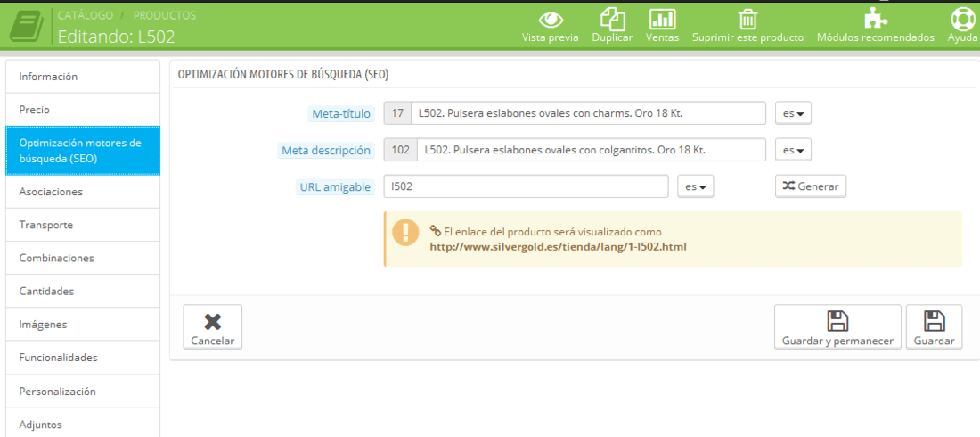Click the green catalog book icon
This screenshot has width=980, height=437.
(26, 26)
